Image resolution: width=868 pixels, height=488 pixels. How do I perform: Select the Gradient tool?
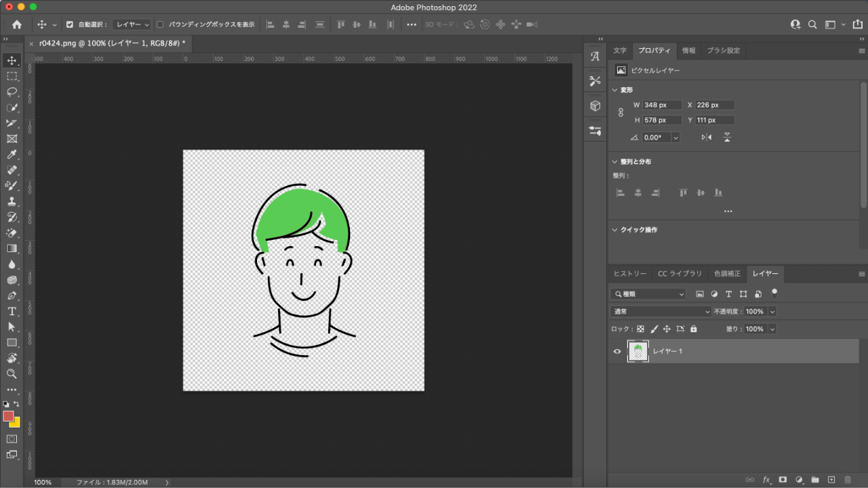tap(12, 248)
